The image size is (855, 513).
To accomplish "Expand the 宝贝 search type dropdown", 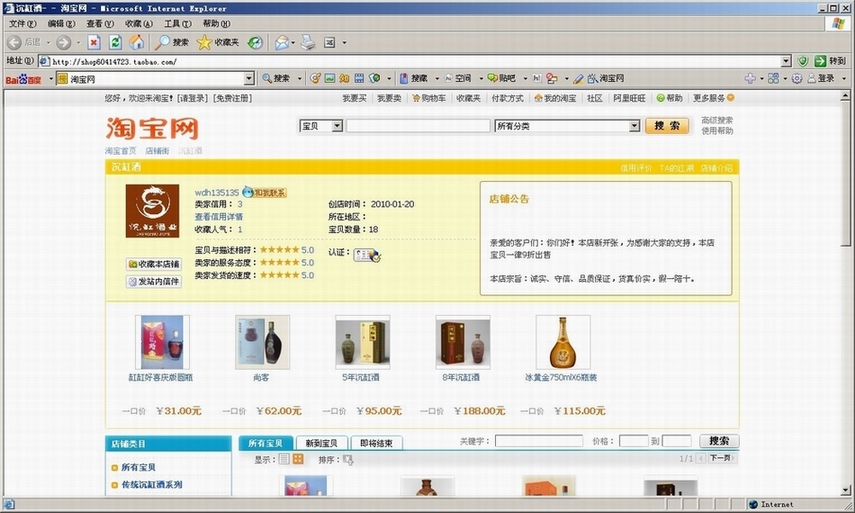I will (337, 126).
